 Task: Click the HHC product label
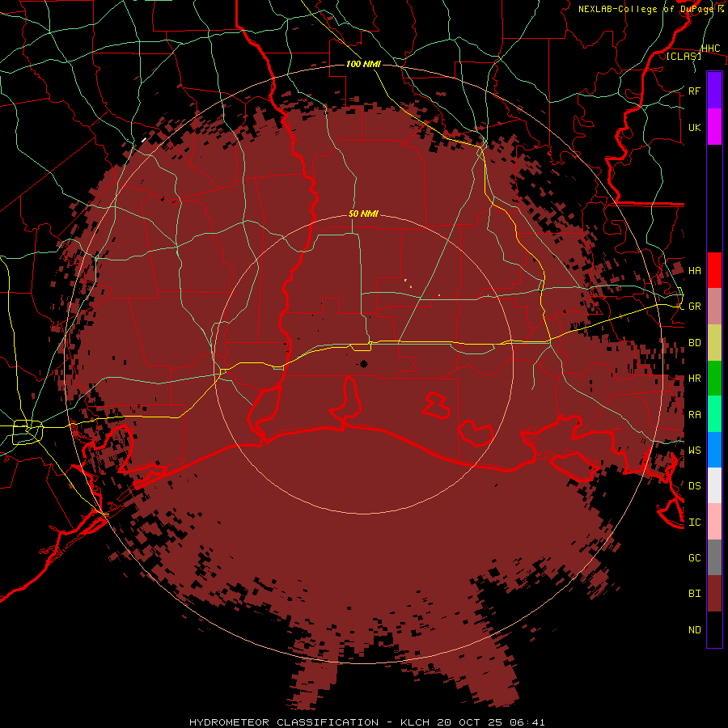coord(710,49)
